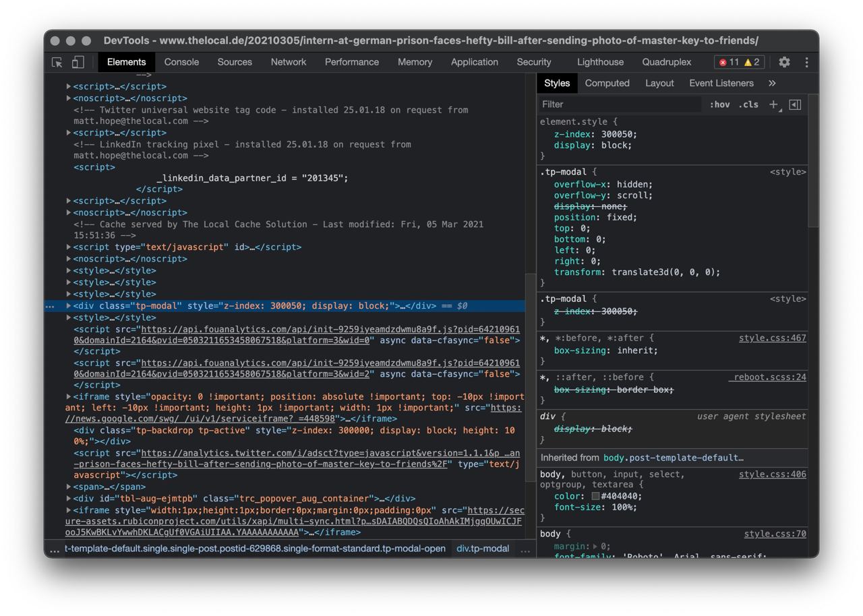Activate the inspect element picker icon
Image resolution: width=863 pixels, height=616 pixels.
click(x=57, y=62)
